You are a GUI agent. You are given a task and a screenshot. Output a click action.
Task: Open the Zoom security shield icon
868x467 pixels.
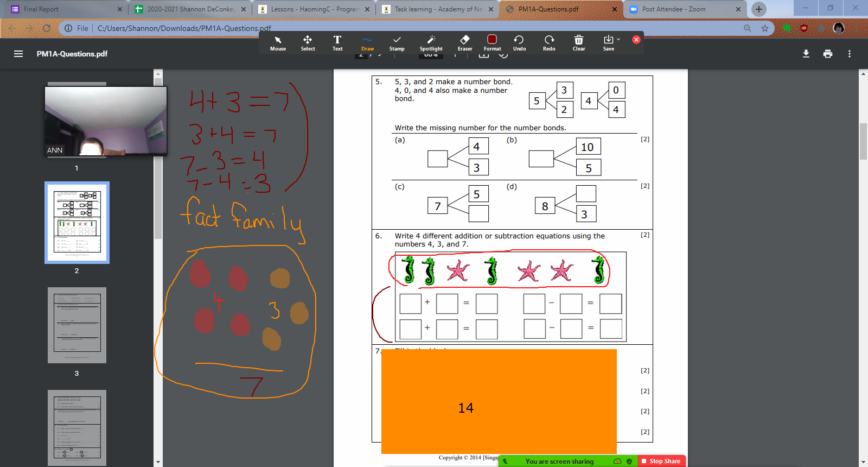[x=629, y=462]
